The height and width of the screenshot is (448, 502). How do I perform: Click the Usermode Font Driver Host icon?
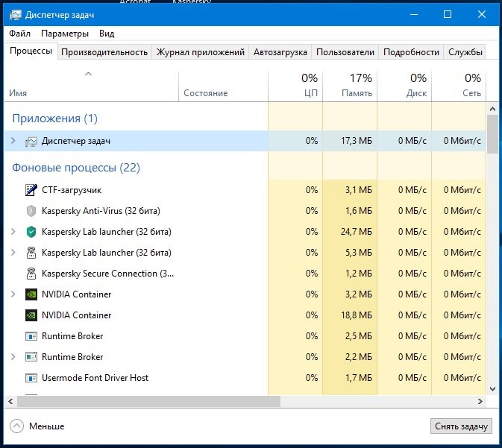coord(31,378)
